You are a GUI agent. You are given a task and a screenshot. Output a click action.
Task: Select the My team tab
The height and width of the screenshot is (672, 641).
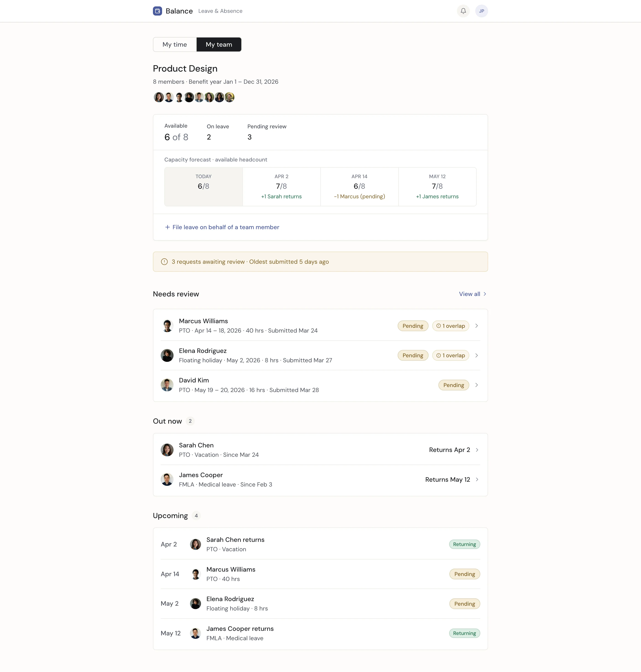[x=219, y=44]
